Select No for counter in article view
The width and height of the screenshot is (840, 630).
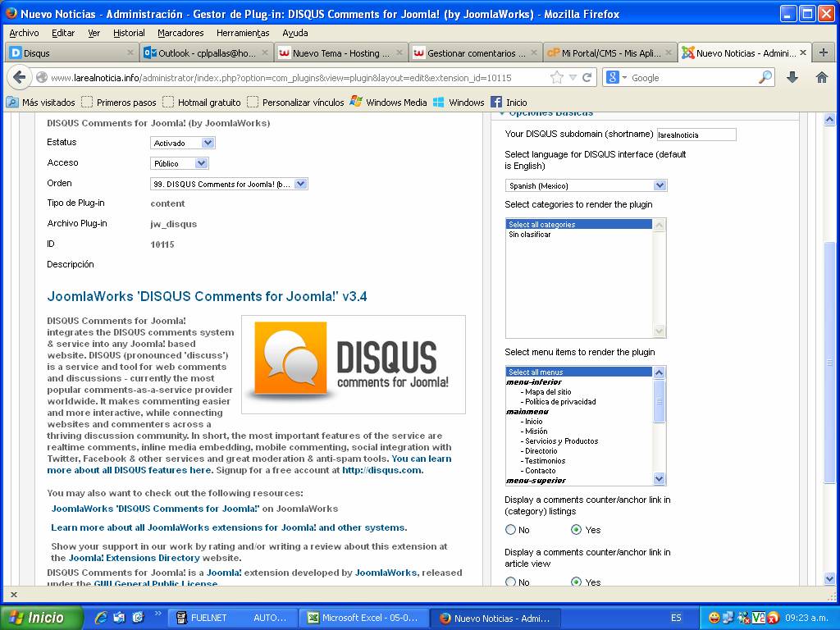coord(511,582)
